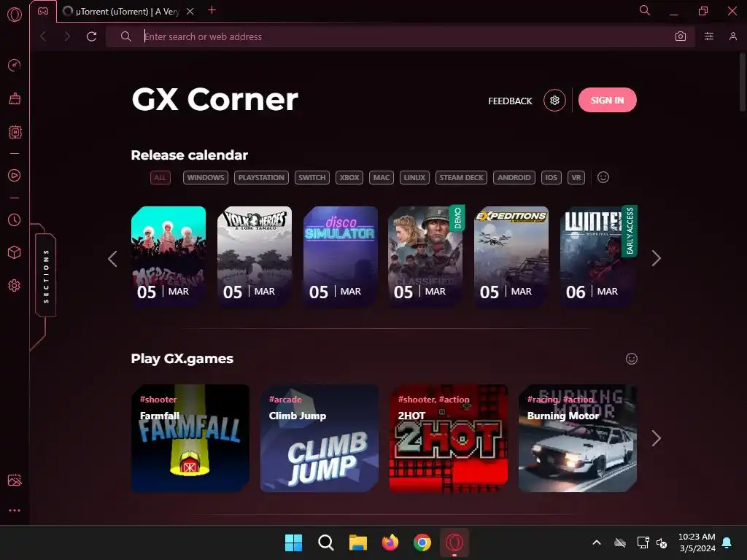Launch Firefox from taskbar
Image resolution: width=747 pixels, height=560 pixels.
pos(390,542)
